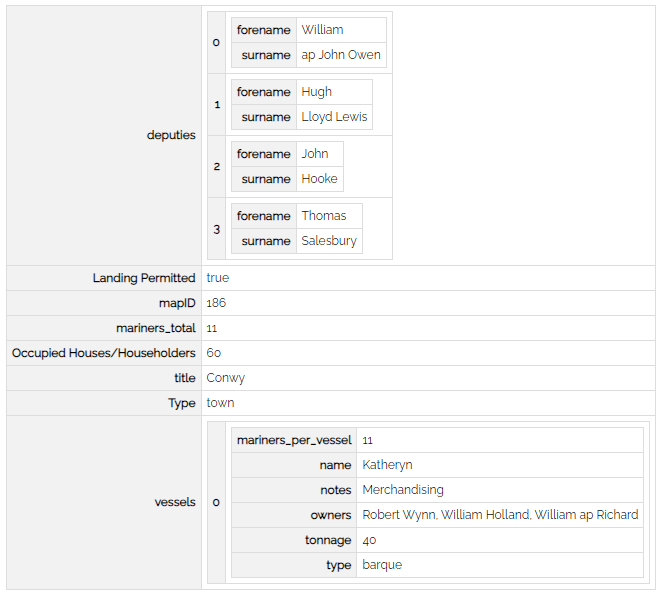Select the surname value Hooke

click(x=319, y=179)
